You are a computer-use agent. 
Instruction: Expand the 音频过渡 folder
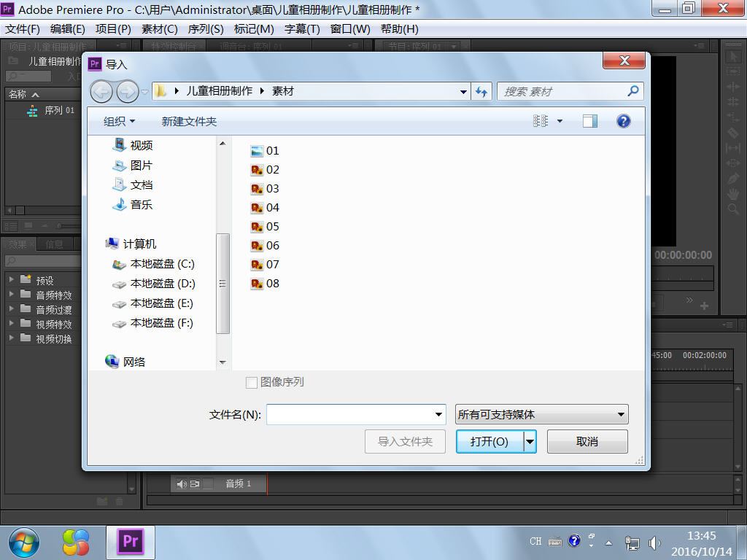click(12, 309)
